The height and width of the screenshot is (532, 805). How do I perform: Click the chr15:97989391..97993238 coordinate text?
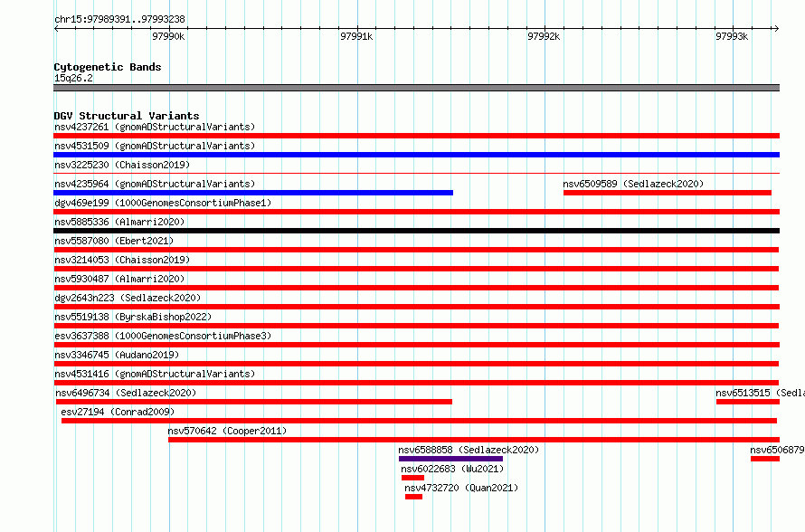[x=119, y=19]
